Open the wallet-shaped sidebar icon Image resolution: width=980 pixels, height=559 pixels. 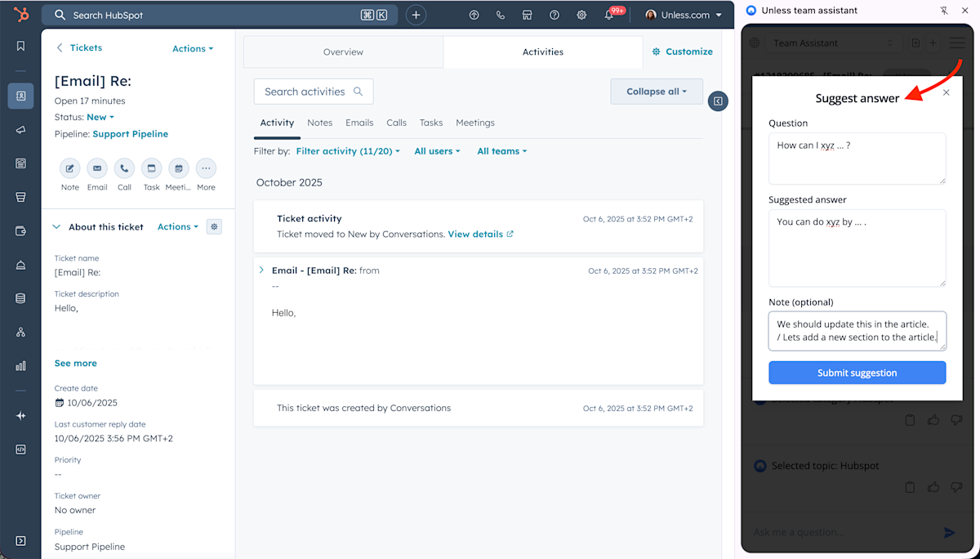[20, 231]
